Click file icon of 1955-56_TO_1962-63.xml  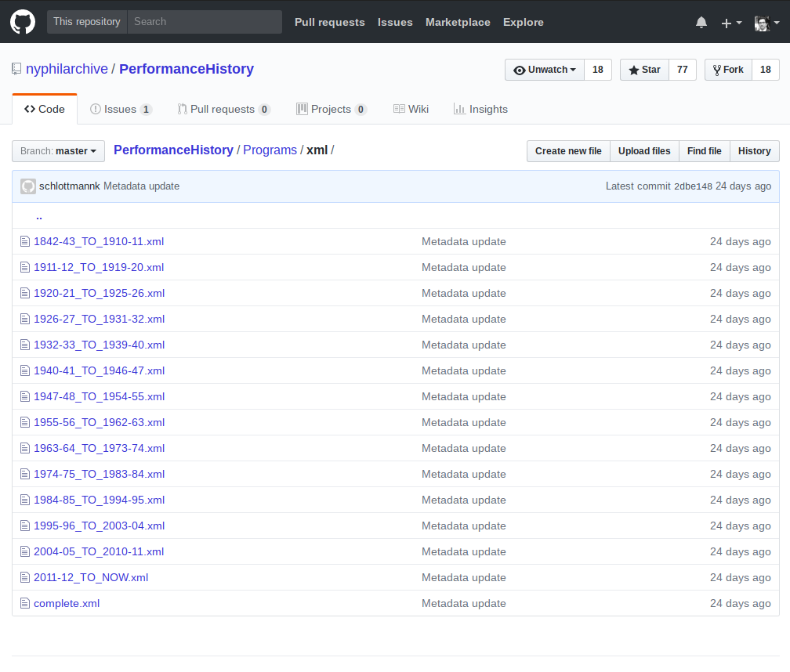point(25,422)
